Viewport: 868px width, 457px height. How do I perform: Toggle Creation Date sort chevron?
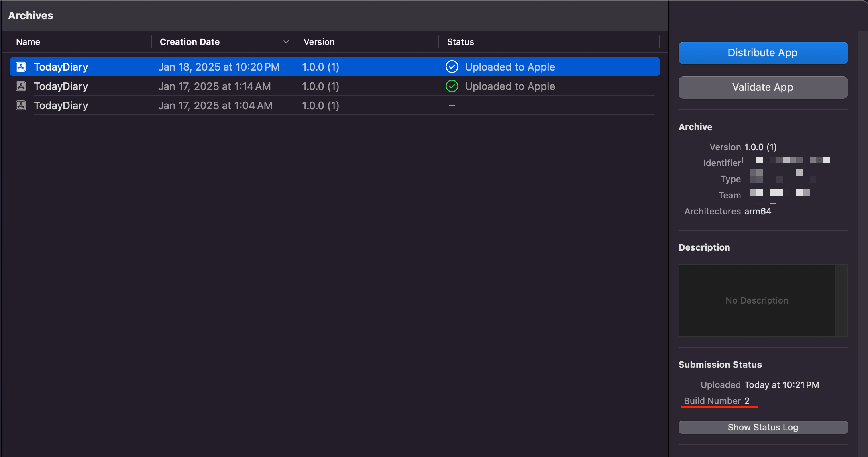click(286, 42)
